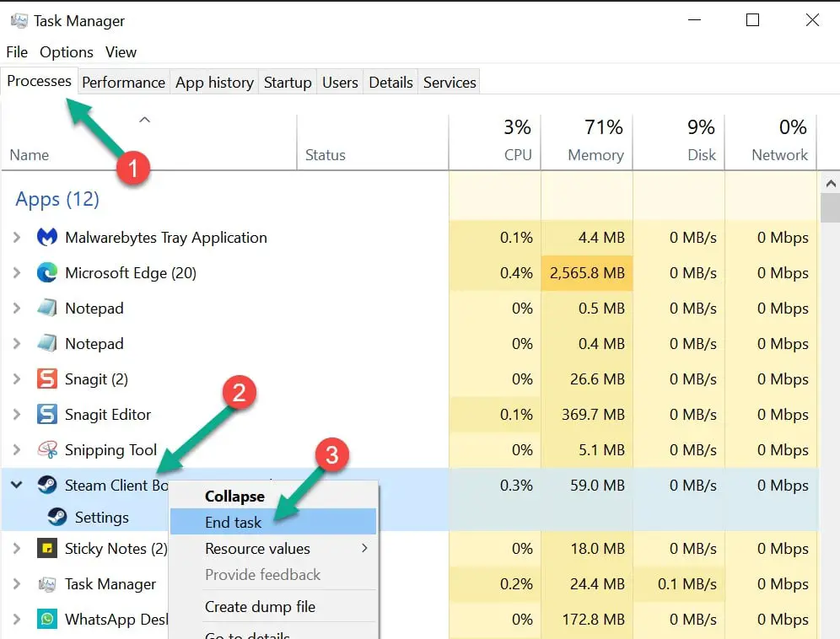This screenshot has height=639, width=840.
Task: Choose Create dump file in context menu
Action: tap(273, 606)
